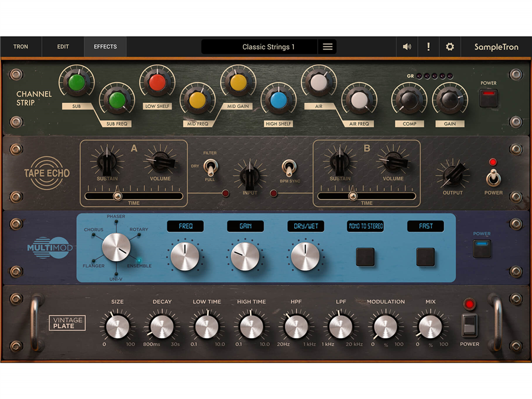Click the red LOW SHELF knob
The height and width of the screenshot is (399, 532).
tap(157, 82)
